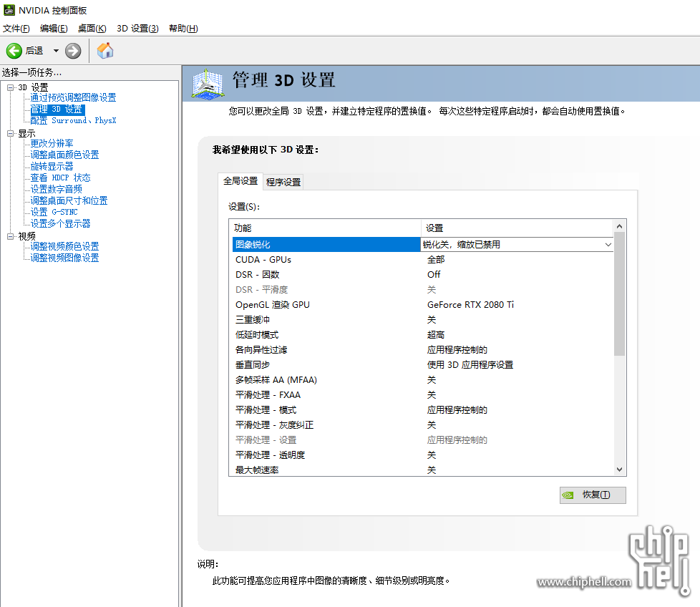700x607 pixels.
Task: Select the 多帧采样 AA (MFAA) row
Action: (x=423, y=380)
